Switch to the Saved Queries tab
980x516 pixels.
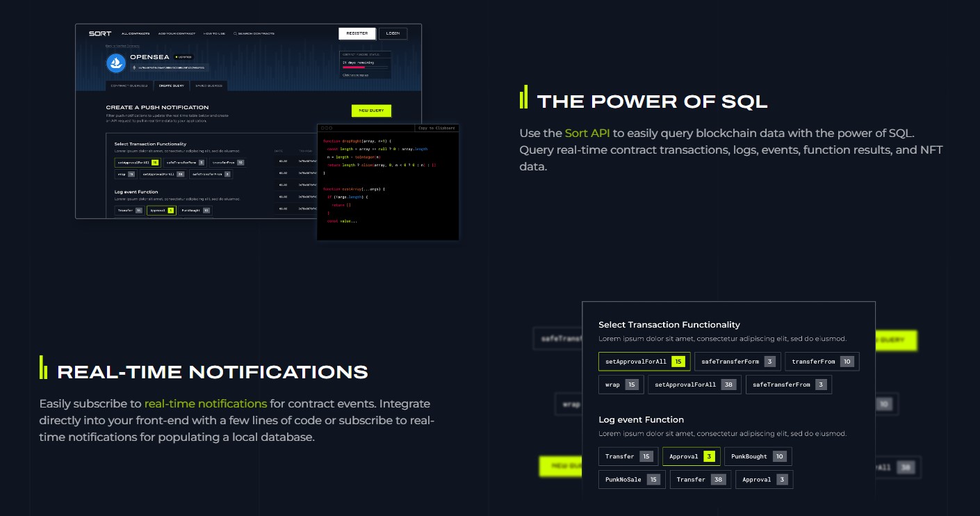209,86
